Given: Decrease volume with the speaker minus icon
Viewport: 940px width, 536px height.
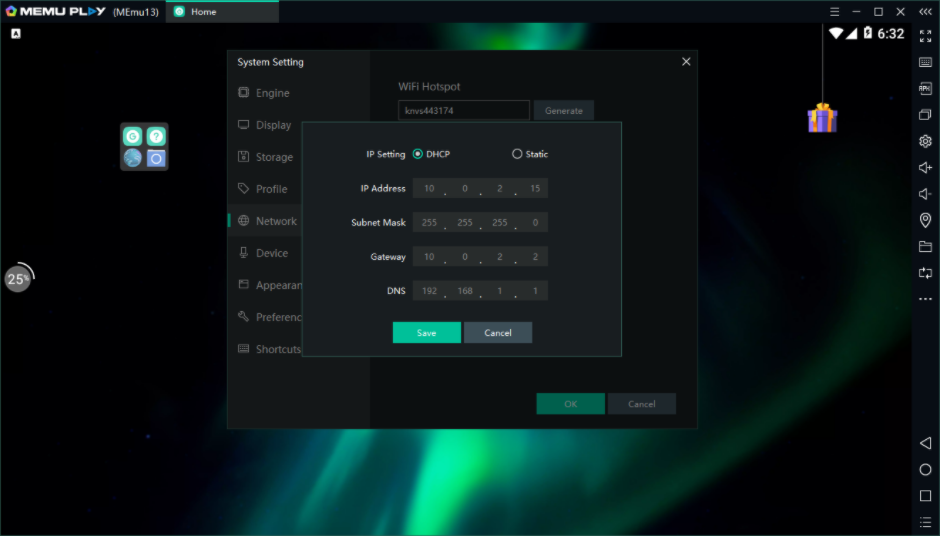Looking at the screenshot, I should point(925,194).
